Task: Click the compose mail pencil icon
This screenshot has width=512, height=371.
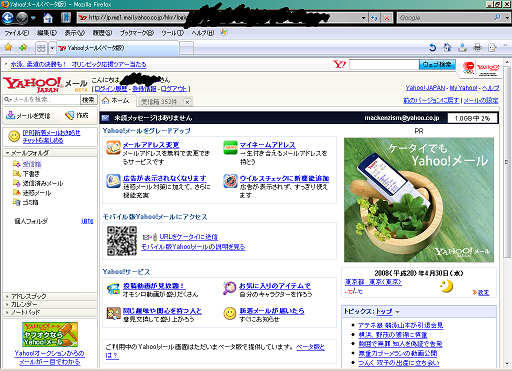Action: 69,115
